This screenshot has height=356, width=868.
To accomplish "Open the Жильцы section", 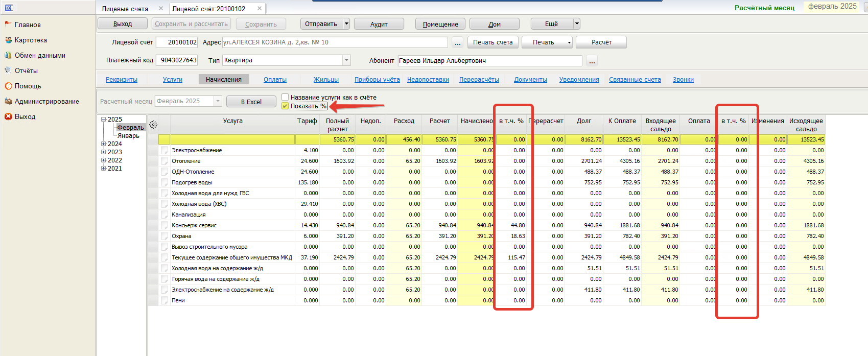I will click(326, 80).
